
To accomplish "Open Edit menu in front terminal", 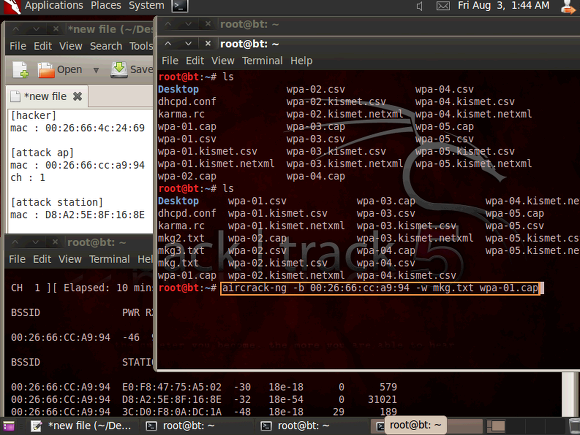I will (x=195, y=61).
